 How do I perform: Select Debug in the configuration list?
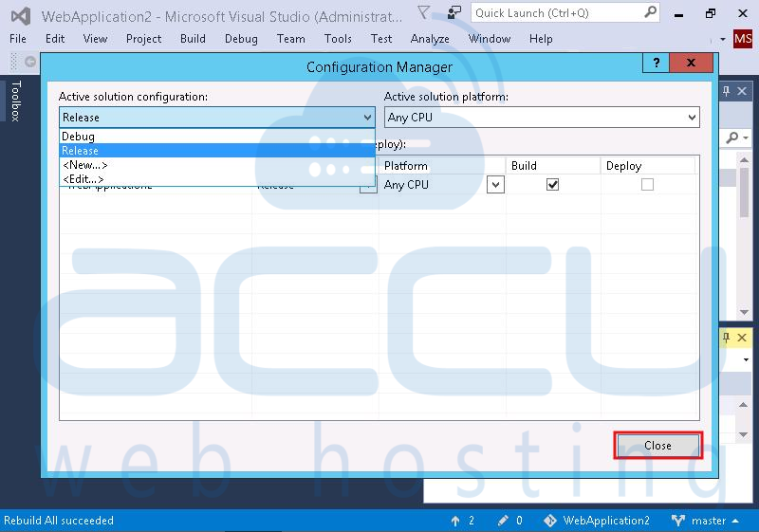(217, 137)
